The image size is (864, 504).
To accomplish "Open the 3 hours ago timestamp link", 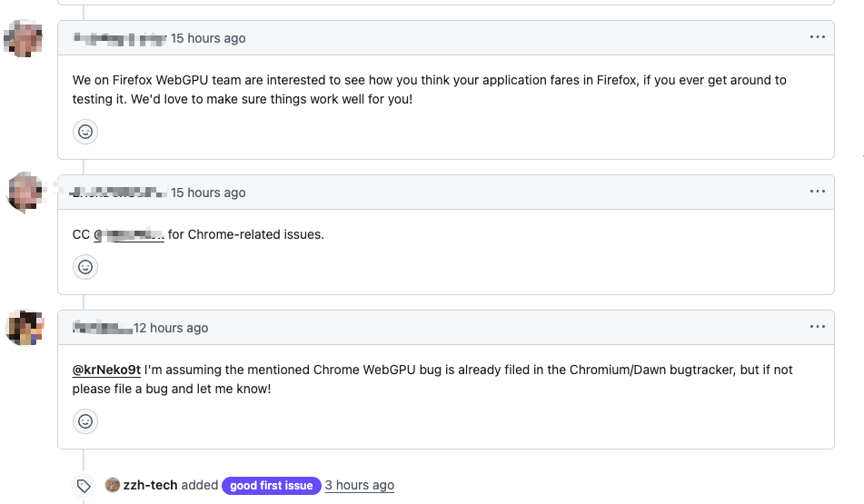I will [x=359, y=486].
